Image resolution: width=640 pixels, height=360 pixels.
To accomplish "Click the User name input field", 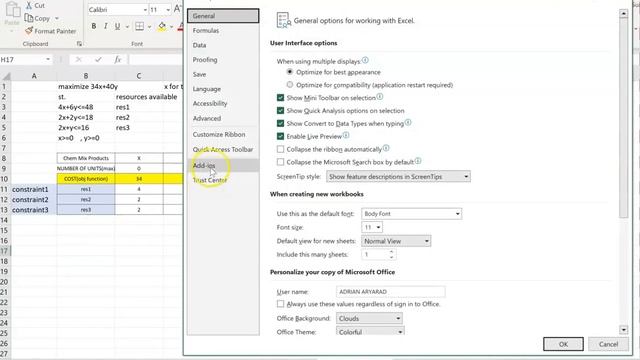I will tap(391, 291).
